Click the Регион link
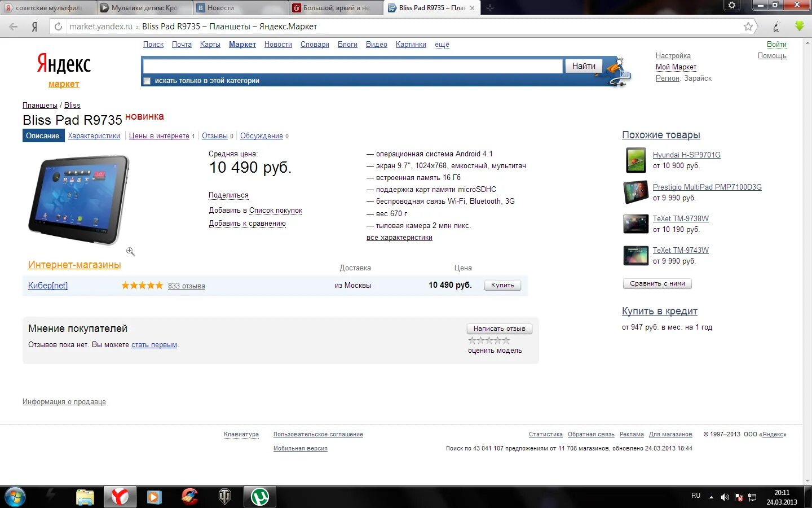This screenshot has width=812, height=508. [x=668, y=78]
